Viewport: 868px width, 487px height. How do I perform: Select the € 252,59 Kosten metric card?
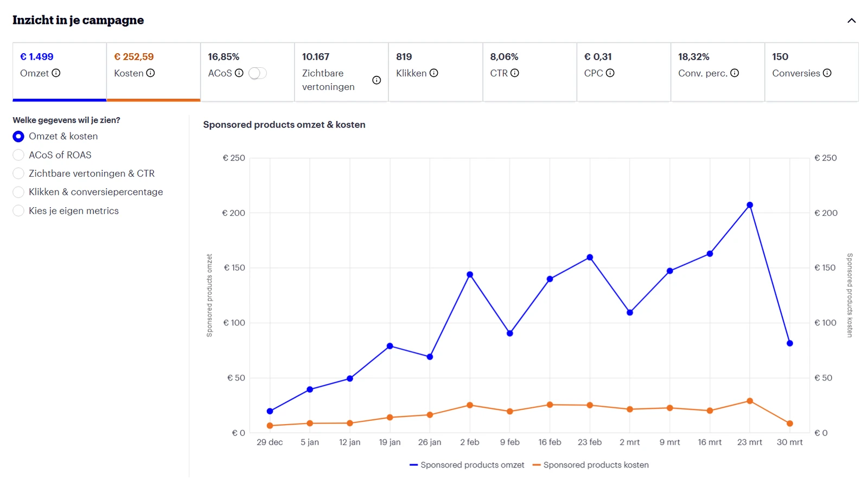[x=154, y=72]
